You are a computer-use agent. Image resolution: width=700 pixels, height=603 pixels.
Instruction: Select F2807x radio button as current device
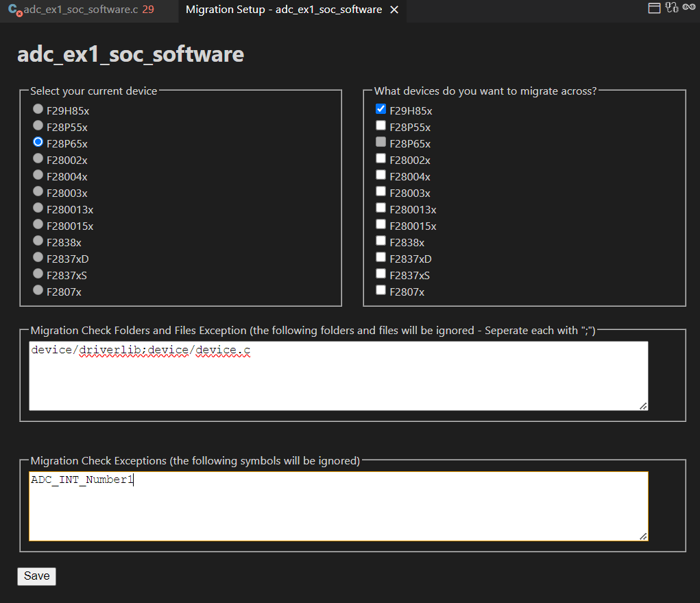click(x=38, y=290)
